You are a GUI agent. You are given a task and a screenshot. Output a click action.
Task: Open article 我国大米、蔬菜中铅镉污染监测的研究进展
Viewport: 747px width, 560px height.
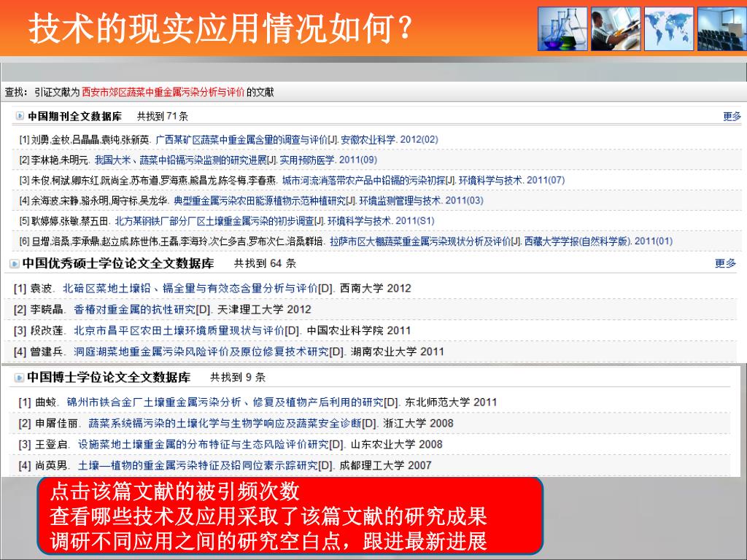pos(181,160)
